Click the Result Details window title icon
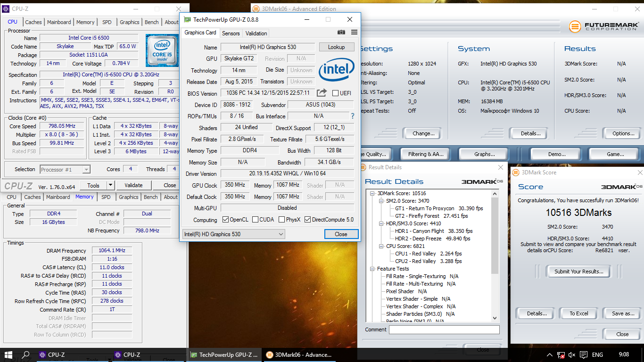 point(363,167)
